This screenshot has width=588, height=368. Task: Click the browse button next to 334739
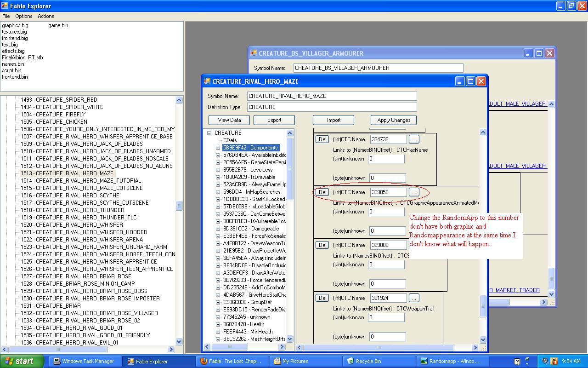pos(413,139)
